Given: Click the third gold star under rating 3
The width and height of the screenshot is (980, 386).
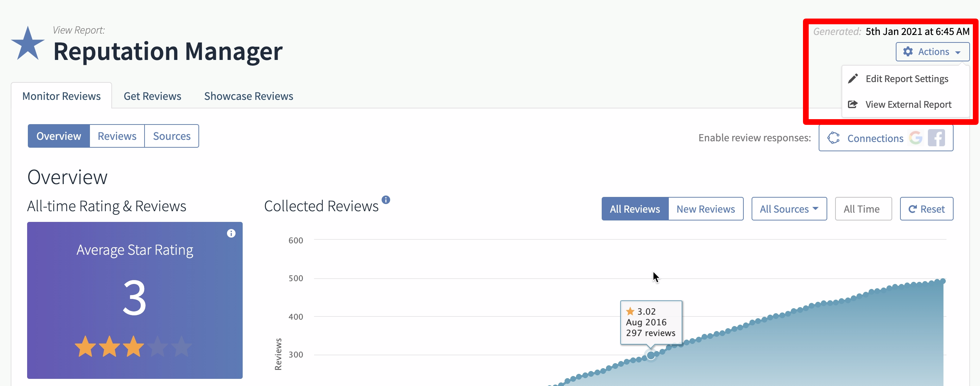Looking at the screenshot, I should point(133,346).
